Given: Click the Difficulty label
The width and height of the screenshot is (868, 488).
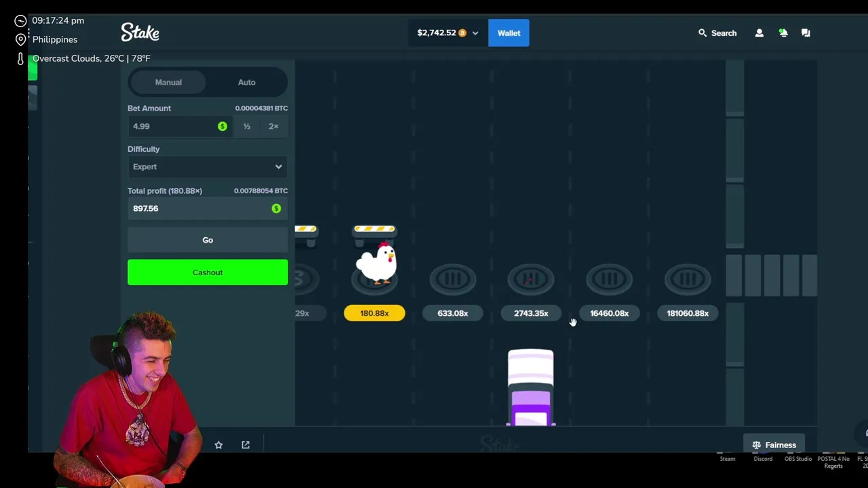Looking at the screenshot, I should (x=144, y=149).
